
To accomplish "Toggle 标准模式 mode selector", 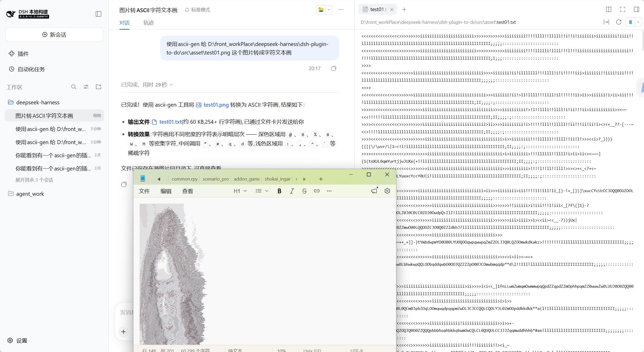I will point(198,10).
